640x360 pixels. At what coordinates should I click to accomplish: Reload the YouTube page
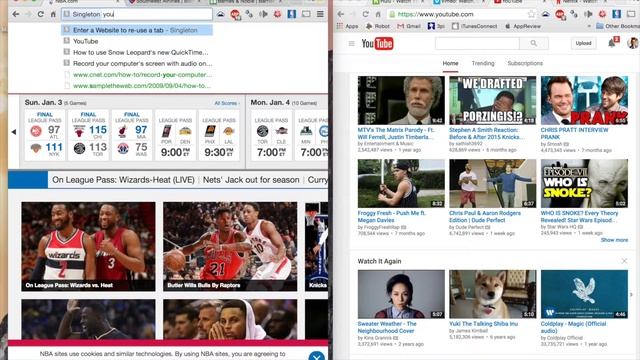(365, 14)
